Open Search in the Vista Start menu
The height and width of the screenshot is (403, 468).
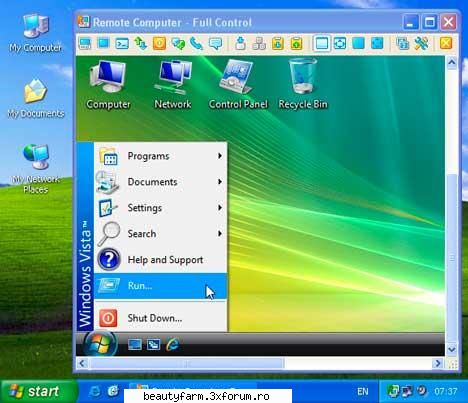click(x=161, y=234)
